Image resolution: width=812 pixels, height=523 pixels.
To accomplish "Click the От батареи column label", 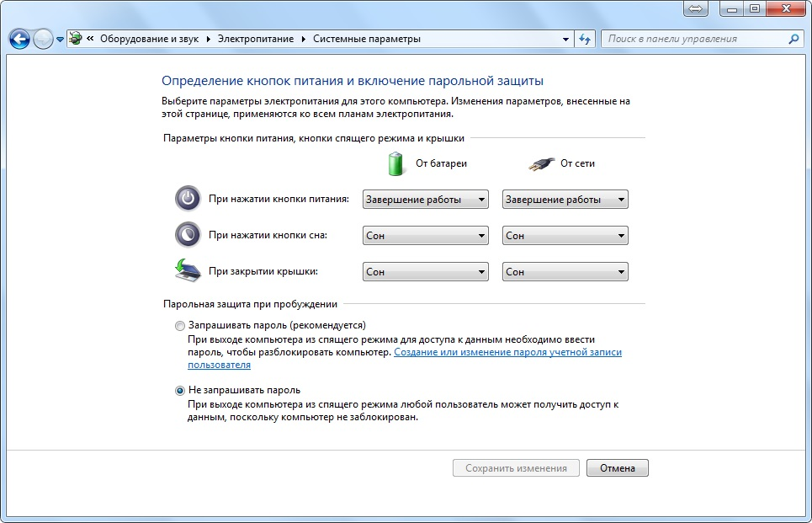I will tap(441, 163).
